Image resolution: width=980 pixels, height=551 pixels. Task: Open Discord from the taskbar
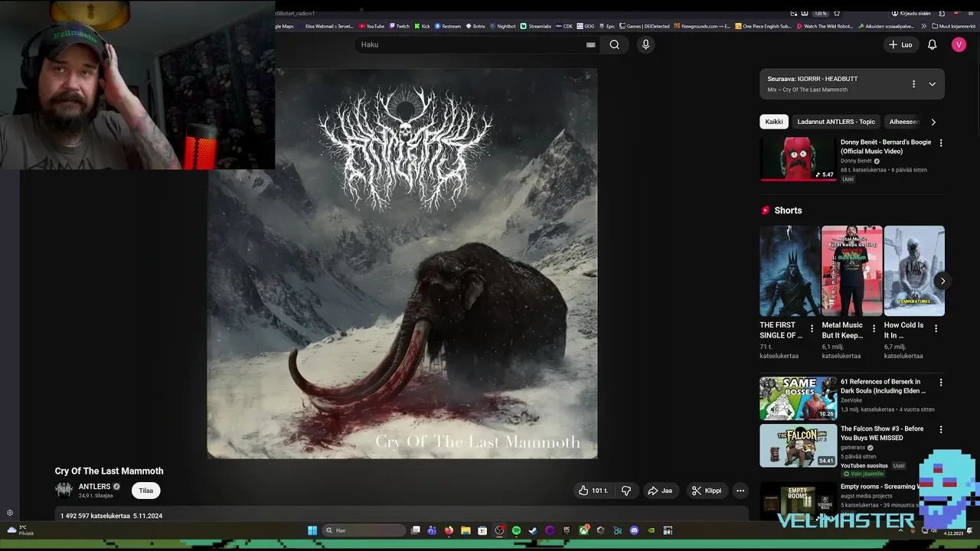pyautogui.click(x=634, y=530)
